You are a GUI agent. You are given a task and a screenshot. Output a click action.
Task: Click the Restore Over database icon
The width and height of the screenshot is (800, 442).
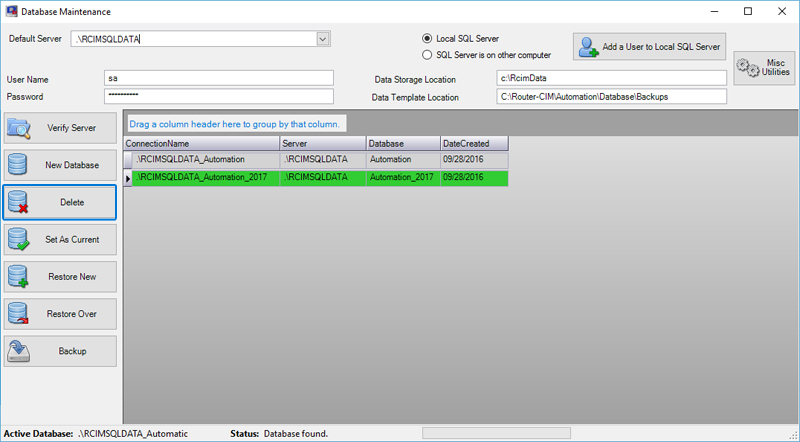coord(19,314)
